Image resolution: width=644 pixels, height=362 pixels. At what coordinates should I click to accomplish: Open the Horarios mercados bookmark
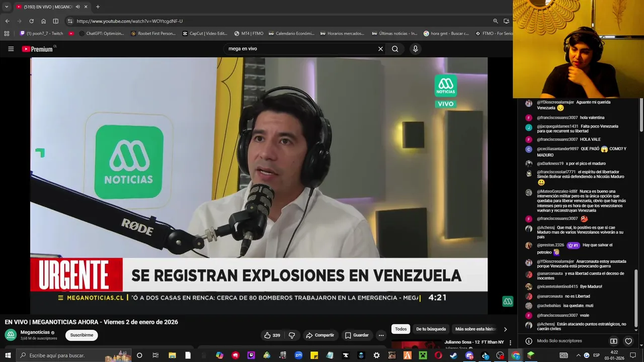pos(342,34)
